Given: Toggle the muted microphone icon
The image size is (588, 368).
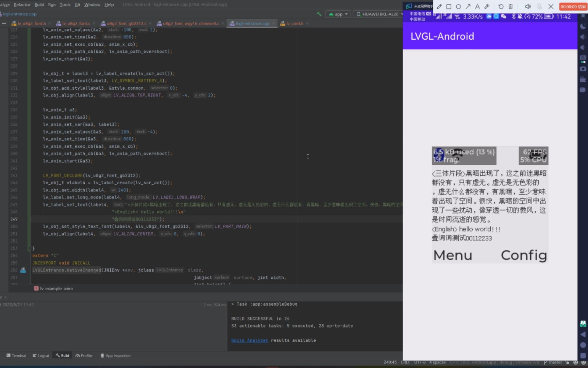Looking at the screenshot, I should (539, 6).
